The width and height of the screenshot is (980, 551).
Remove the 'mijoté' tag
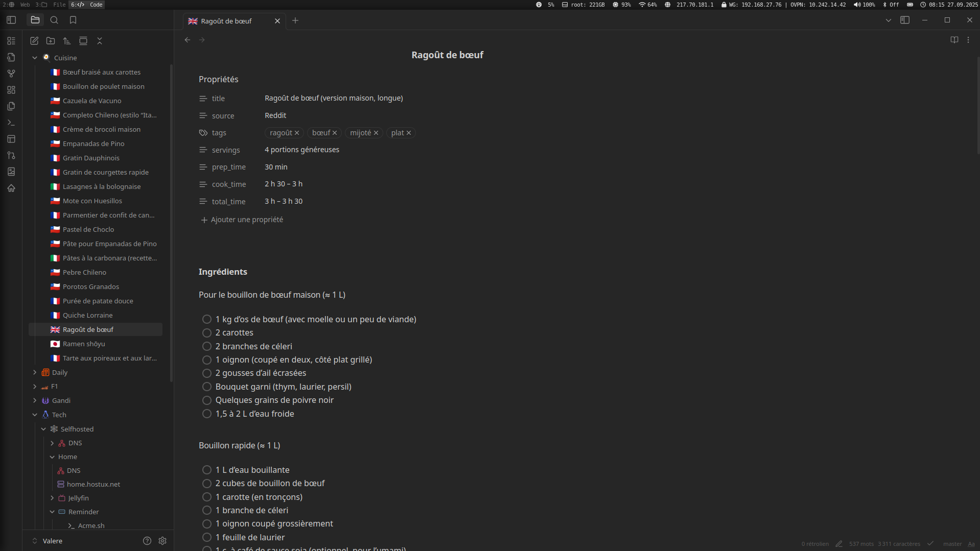(376, 133)
